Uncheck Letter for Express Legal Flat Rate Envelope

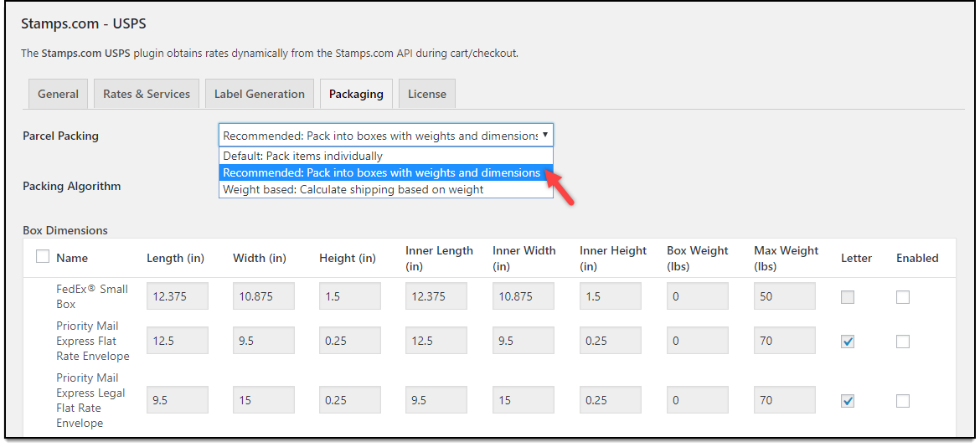click(x=848, y=401)
